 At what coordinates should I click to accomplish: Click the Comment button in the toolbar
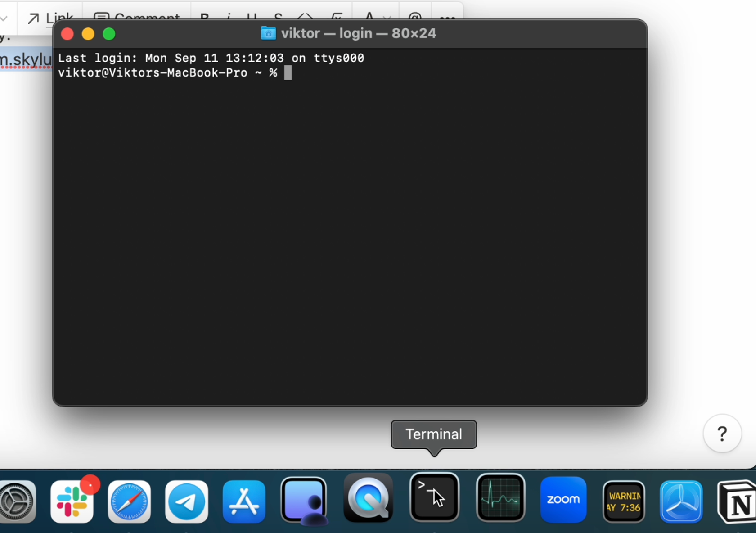tap(137, 18)
